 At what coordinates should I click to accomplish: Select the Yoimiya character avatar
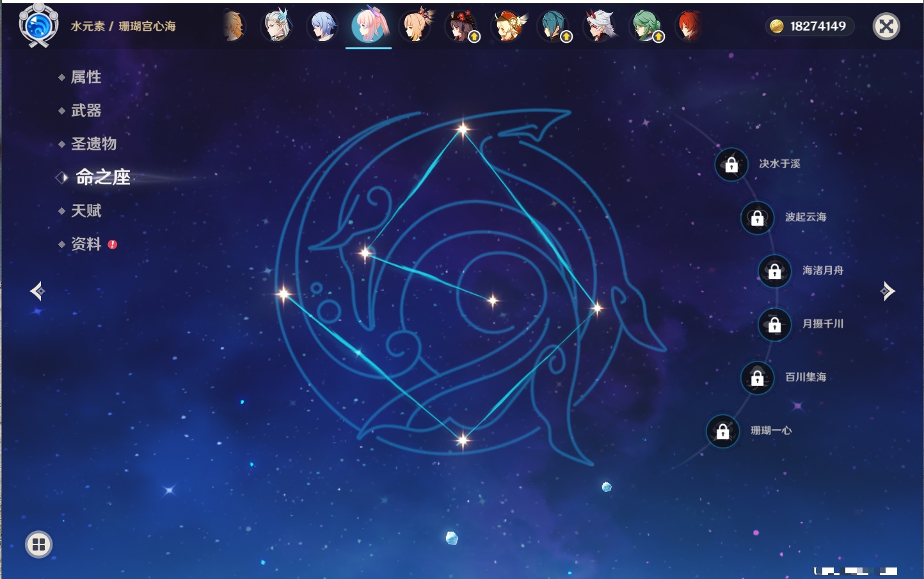416,26
